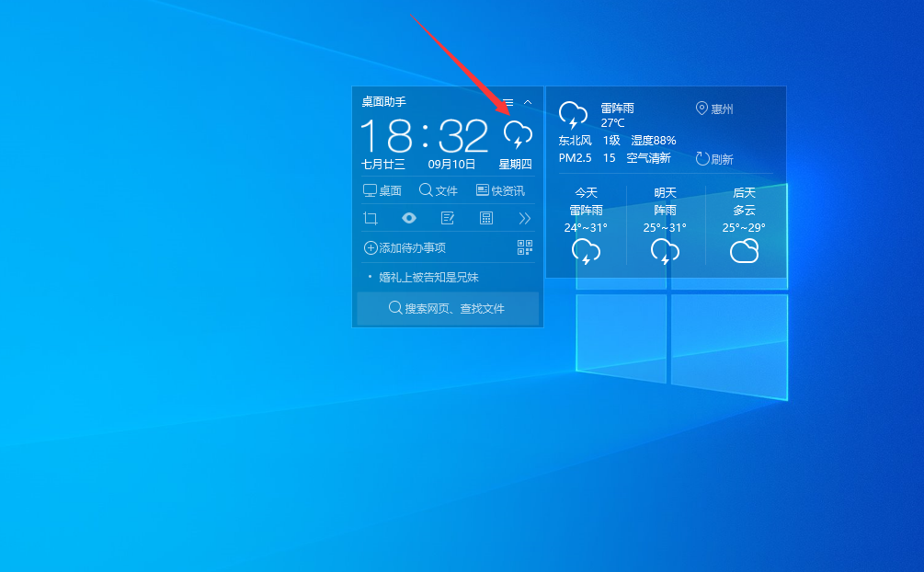Image resolution: width=924 pixels, height=572 pixels.
Task: Open the calculator tool in the toolbar
Action: click(x=484, y=218)
